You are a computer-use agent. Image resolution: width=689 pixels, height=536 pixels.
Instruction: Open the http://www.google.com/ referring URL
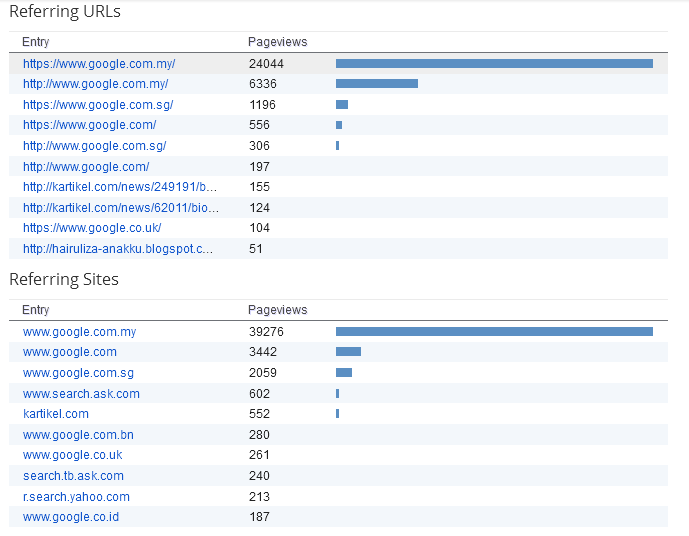tap(86, 167)
